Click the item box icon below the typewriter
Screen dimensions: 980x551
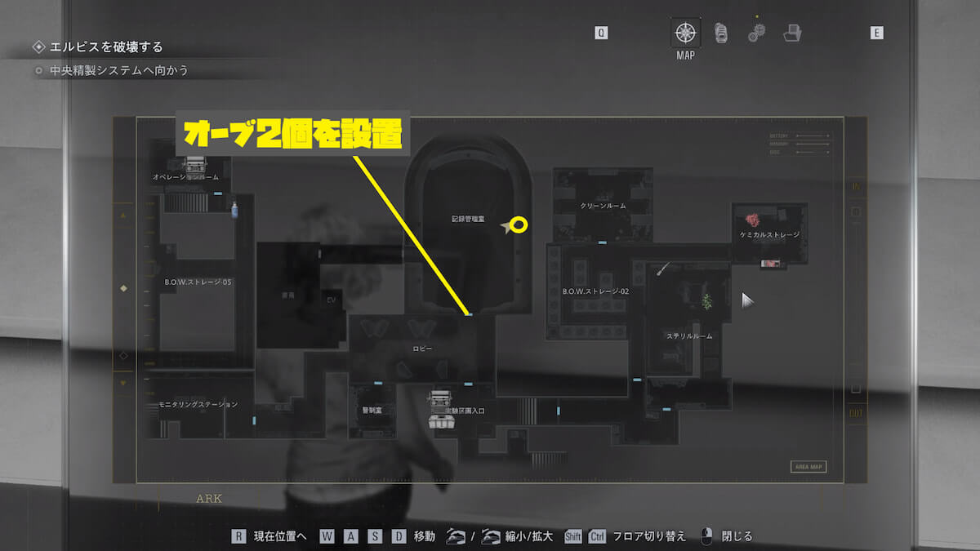[442, 420]
